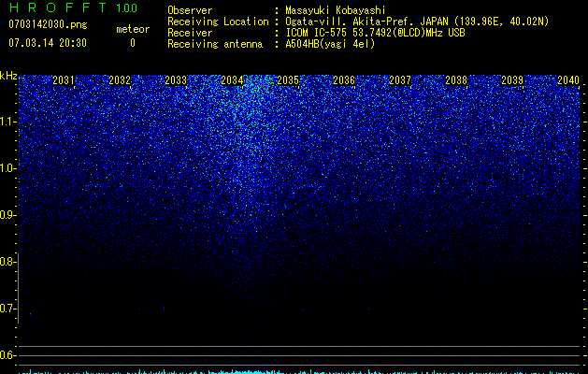Click the 2031 time marker
The image size is (588, 374).
[x=64, y=80]
